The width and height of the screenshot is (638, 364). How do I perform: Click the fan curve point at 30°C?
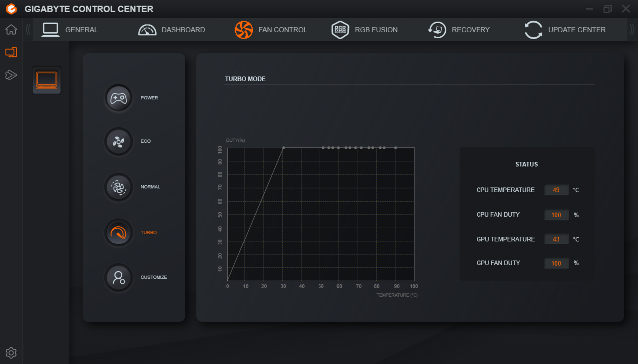[283, 148]
